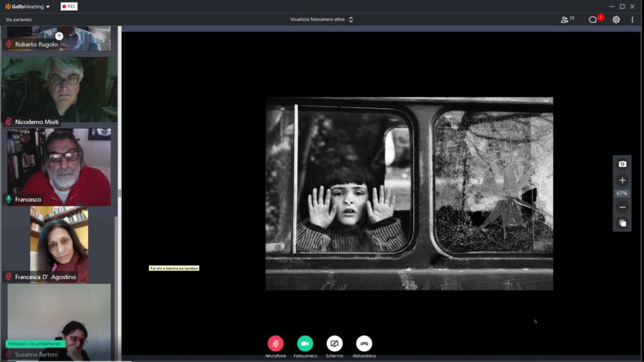Select Francesca D' Agostino's video tile
This screenshot has width=644, height=362.
coord(59,244)
